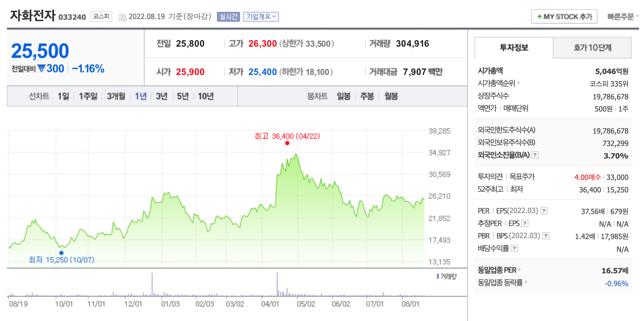Screen dimensions: 644x321
Task: Open the 빠른주문 dropdown
Action: coord(623,16)
